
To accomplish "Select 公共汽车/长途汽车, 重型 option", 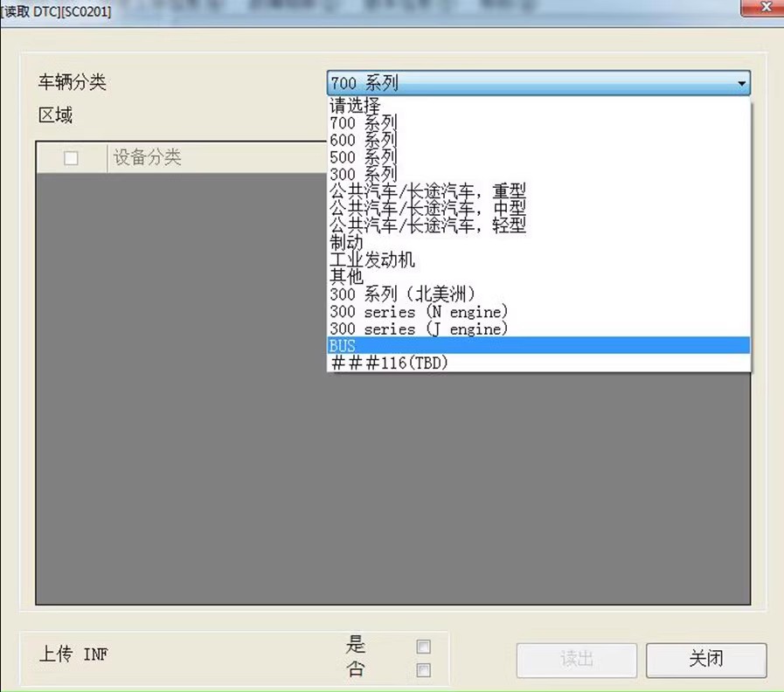I will click(538, 191).
